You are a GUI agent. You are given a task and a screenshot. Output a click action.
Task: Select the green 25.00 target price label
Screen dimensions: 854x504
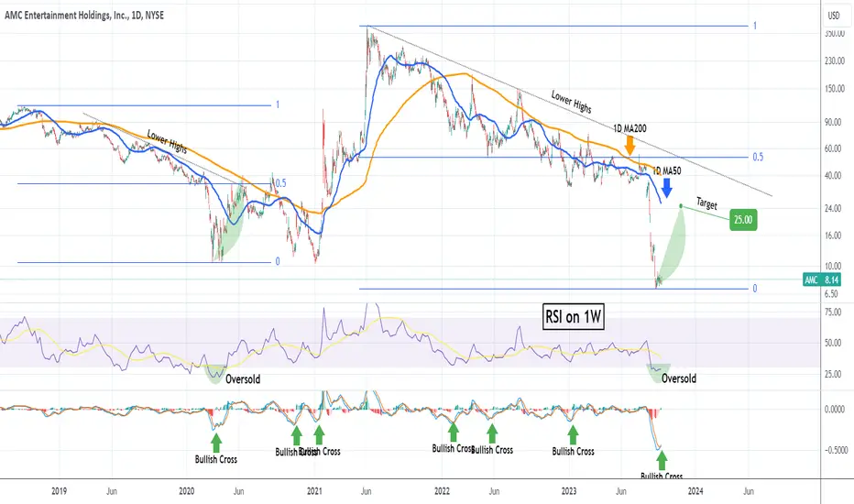point(743,220)
